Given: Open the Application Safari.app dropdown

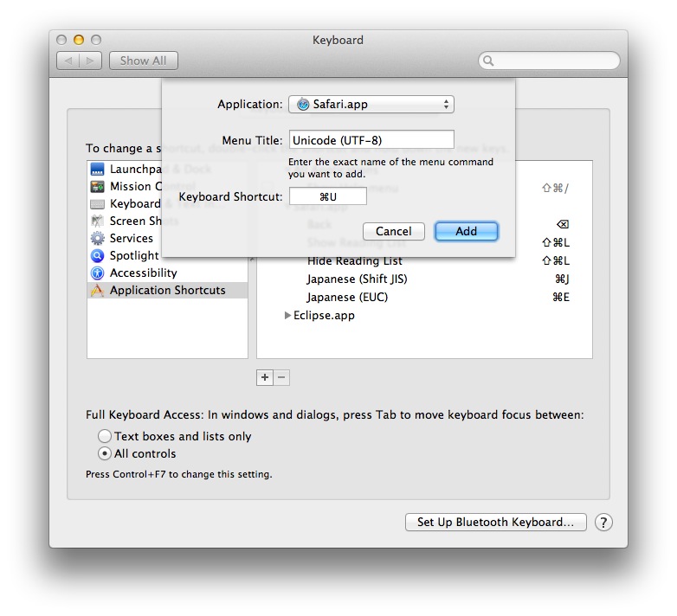Looking at the screenshot, I should (x=371, y=104).
